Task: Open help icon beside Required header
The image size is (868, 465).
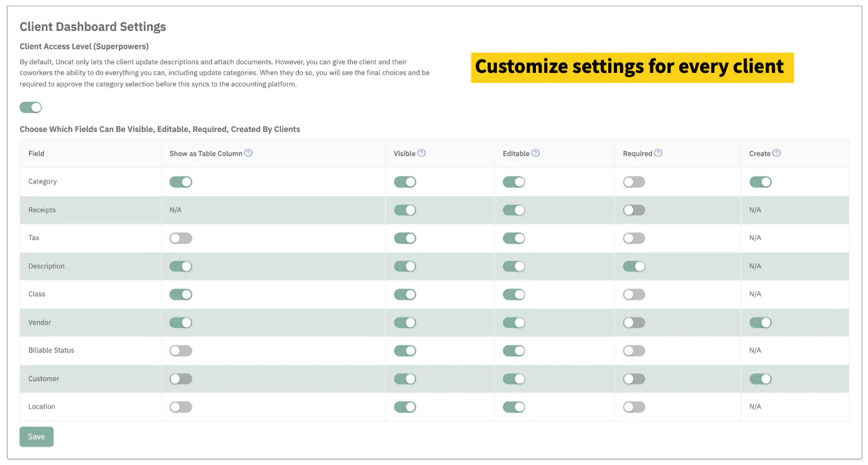Action: 658,153
